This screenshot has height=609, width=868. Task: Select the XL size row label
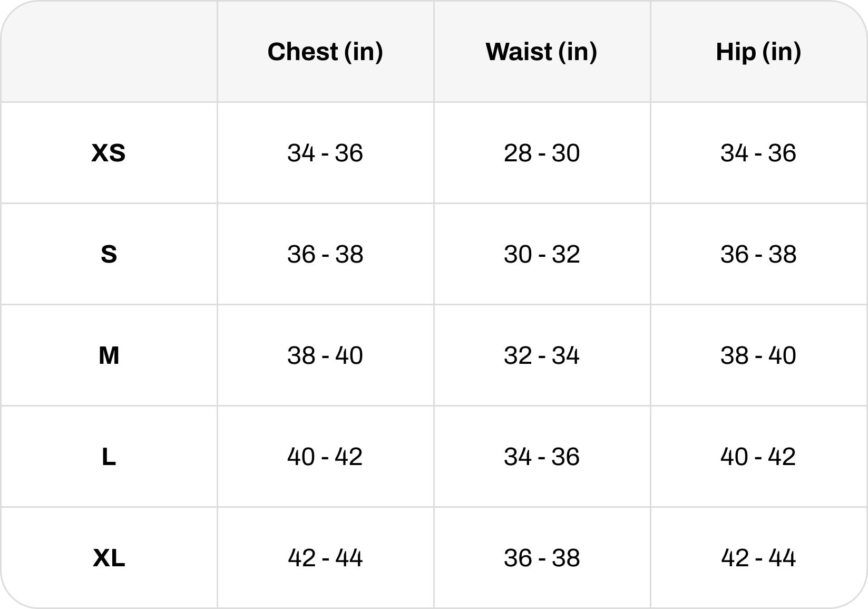click(109, 558)
